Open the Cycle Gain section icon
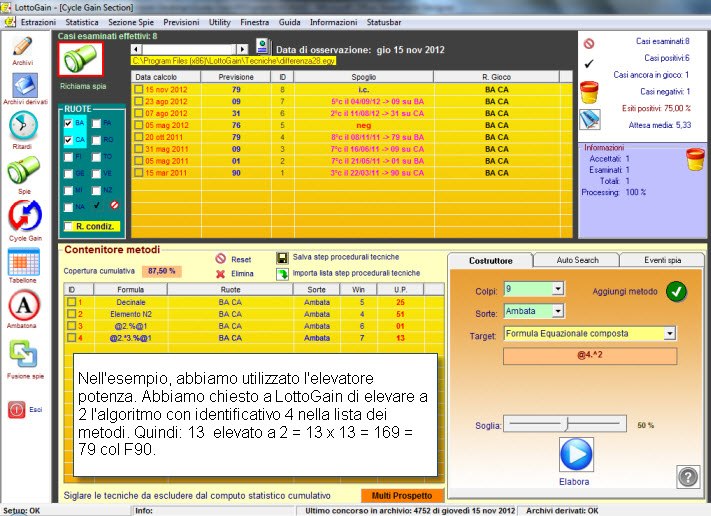The width and height of the screenshot is (711, 516). pyautogui.click(x=25, y=215)
